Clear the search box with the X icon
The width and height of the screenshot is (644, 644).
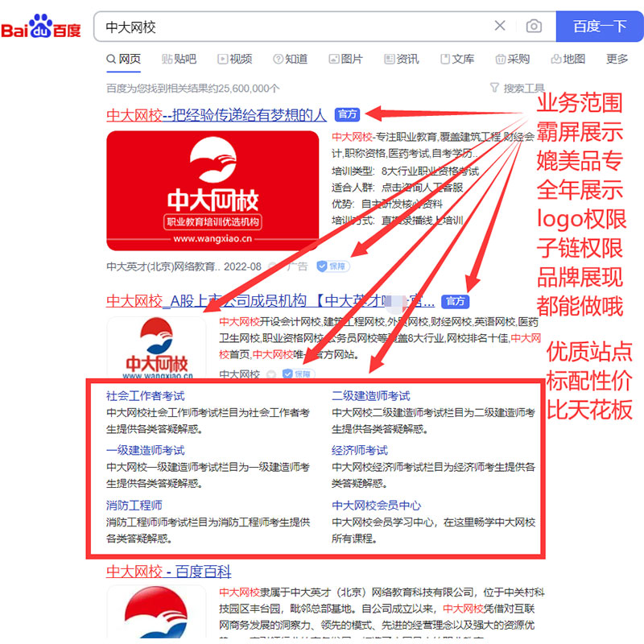(x=500, y=26)
